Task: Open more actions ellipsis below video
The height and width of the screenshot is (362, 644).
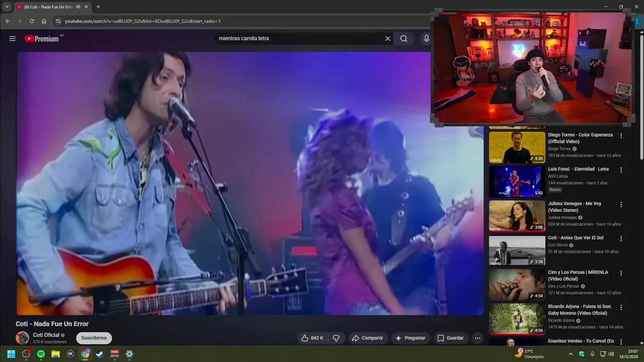Action: point(477,338)
